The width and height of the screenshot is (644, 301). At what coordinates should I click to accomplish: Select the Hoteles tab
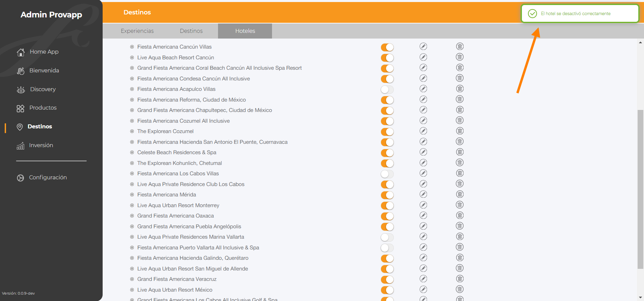(x=245, y=31)
